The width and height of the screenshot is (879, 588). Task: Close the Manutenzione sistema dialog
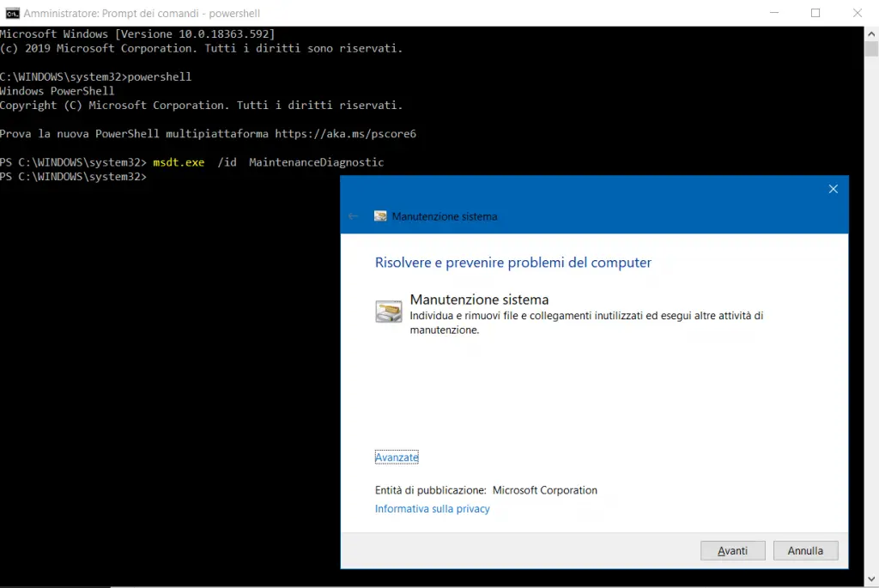(x=833, y=189)
